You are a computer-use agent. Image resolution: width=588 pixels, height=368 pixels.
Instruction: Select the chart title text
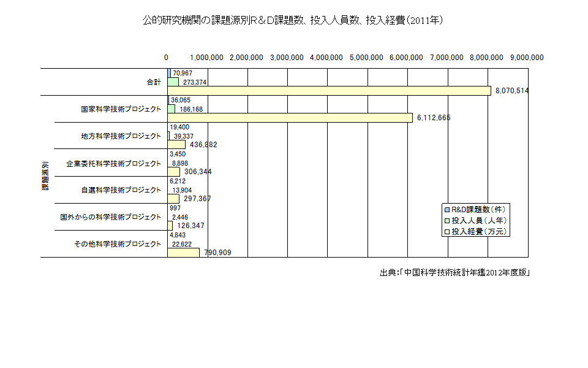coord(293,20)
